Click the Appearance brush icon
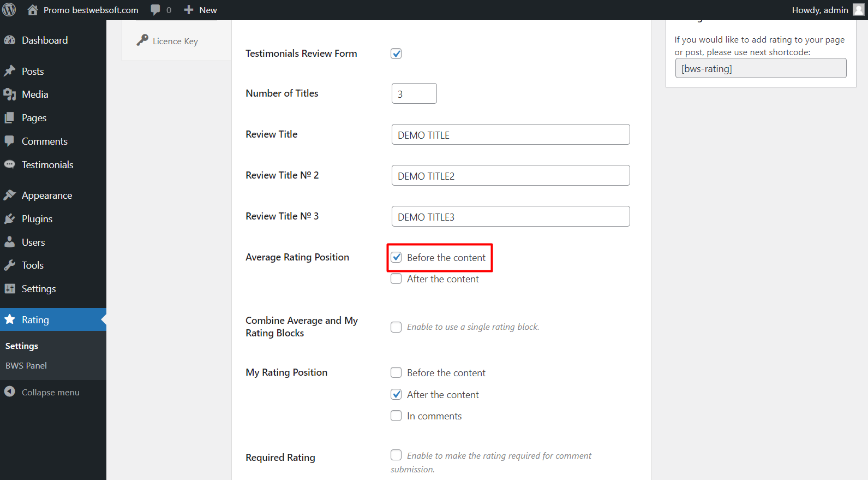Image resolution: width=868 pixels, height=480 pixels. coord(10,195)
